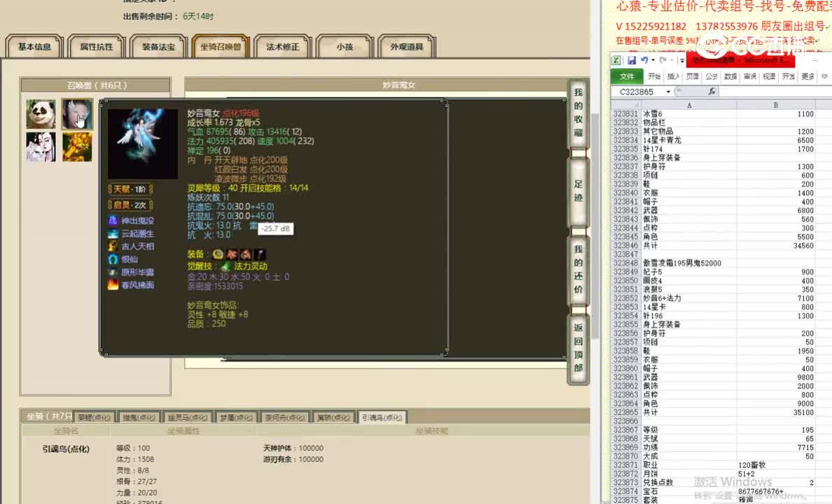Viewport: 832px width, 504px height.
Task: Select the 婴鲤(点化) mount tab
Action: [95, 417]
